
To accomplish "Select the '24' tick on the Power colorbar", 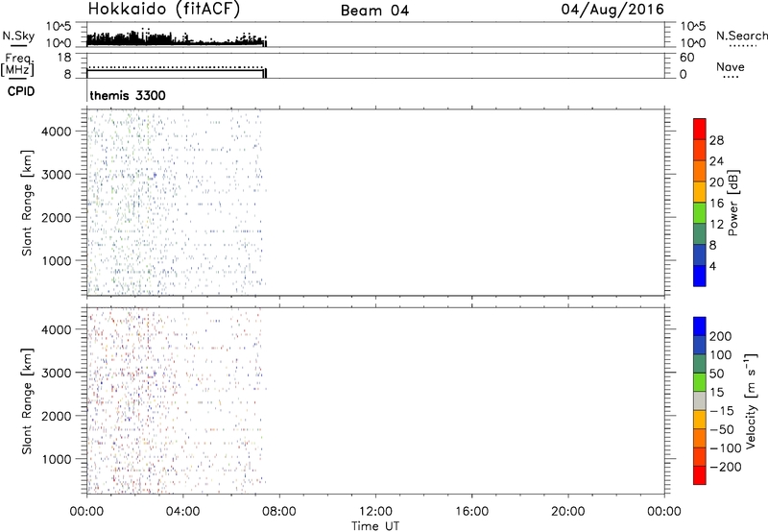I will click(716, 161).
